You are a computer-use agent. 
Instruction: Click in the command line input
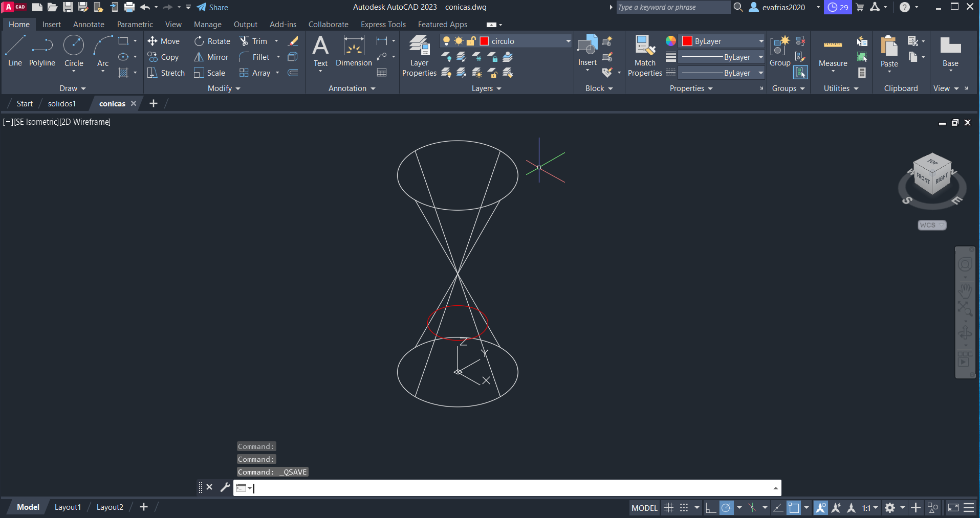click(x=512, y=488)
